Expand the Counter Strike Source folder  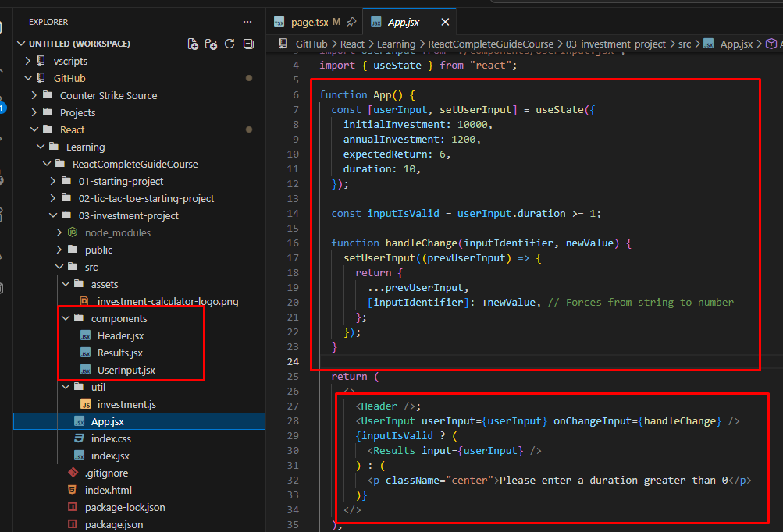(x=34, y=95)
